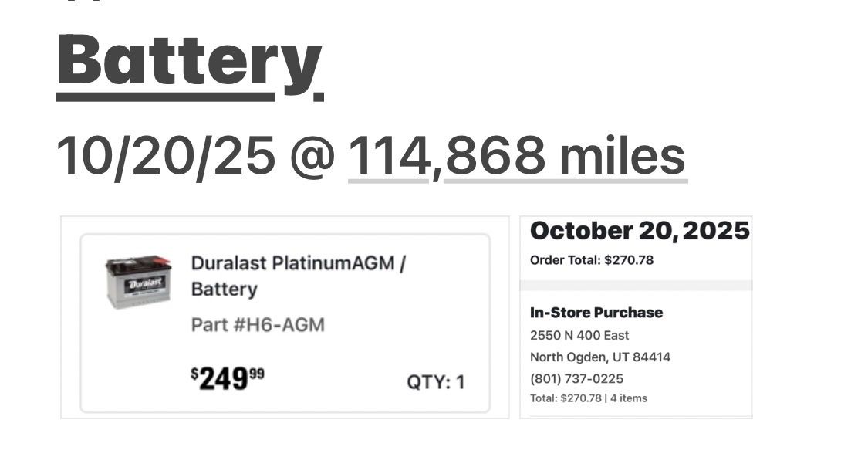Click the 10/20/25 date text

(x=165, y=155)
